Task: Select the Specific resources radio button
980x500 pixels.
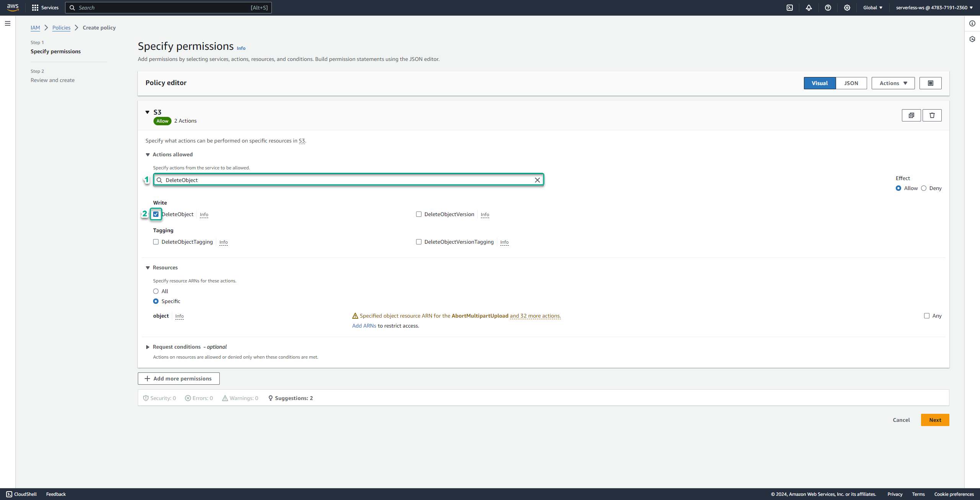Action: pyautogui.click(x=156, y=301)
